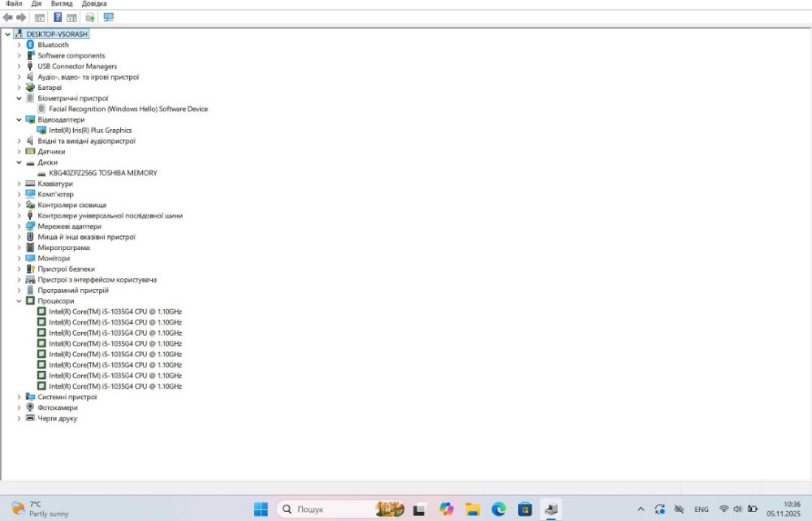This screenshot has width=812, height=521.
Task: Click the Back arrow in toolbar
Action: tap(8, 17)
